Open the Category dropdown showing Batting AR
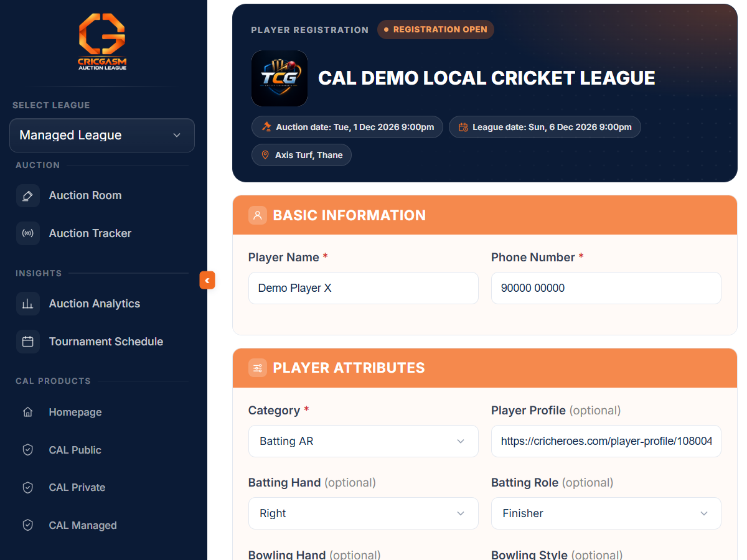The width and height of the screenshot is (747, 560). [x=364, y=441]
